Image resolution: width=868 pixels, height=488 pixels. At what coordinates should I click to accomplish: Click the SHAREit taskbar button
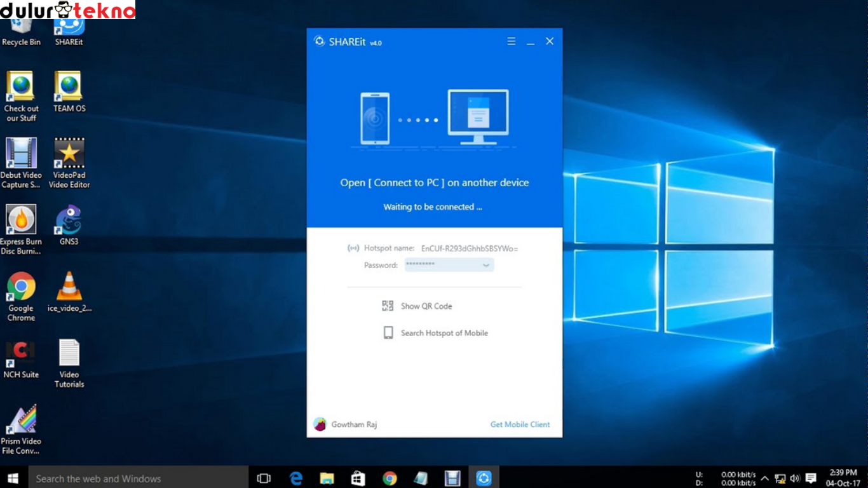click(x=484, y=478)
